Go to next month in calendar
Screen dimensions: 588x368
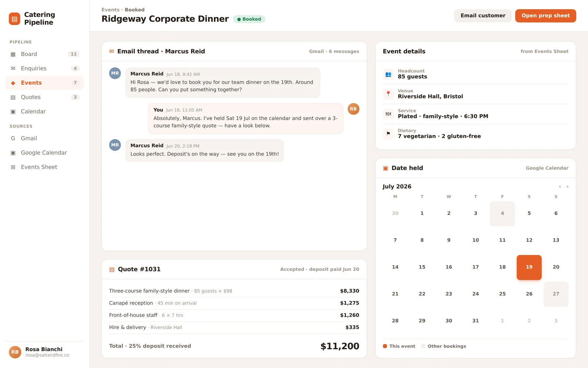[567, 187]
